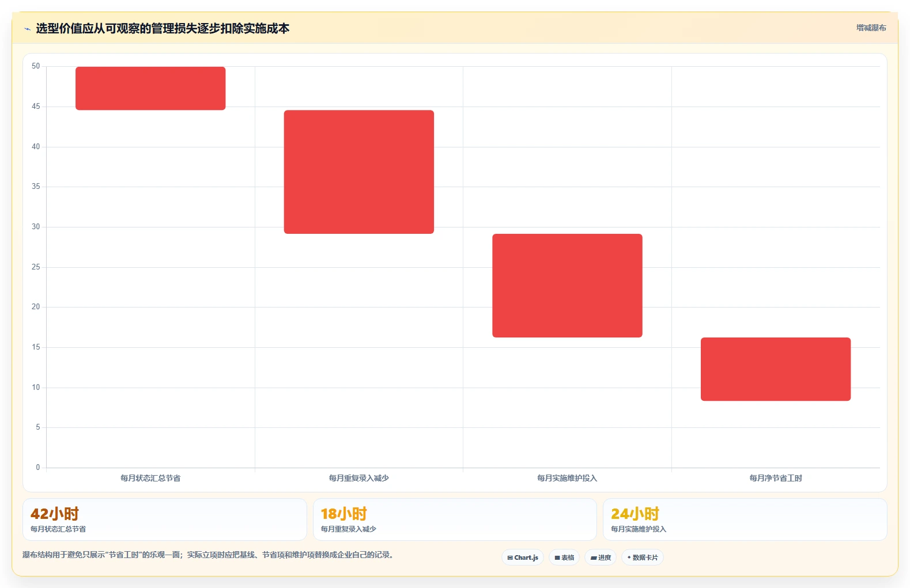Select the 每月实施维护投入 waterfall bar
910x588 pixels.
point(567,286)
